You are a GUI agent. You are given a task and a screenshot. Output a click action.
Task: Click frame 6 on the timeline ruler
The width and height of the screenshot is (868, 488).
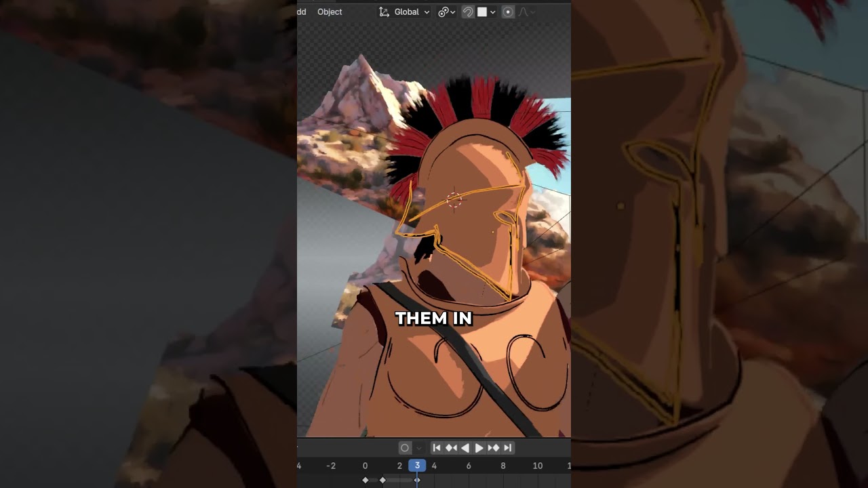pyautogui.click(x=469, y=466)
